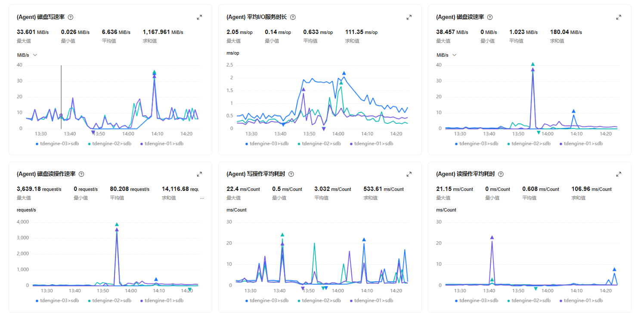This screenshot has width=644, height=313.
Task: Click the peak marker in 磁盘读操作速率 chart
Action: [x=117, y=224]
